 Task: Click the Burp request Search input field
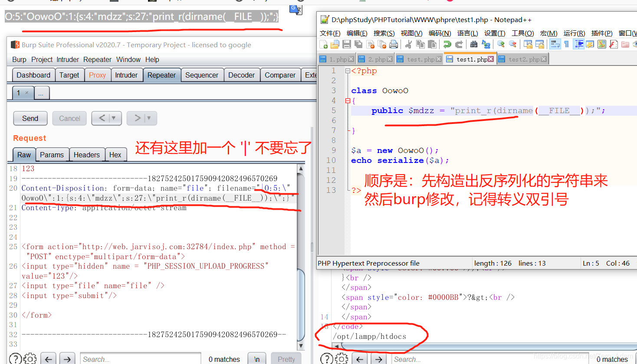click(141, 359)
